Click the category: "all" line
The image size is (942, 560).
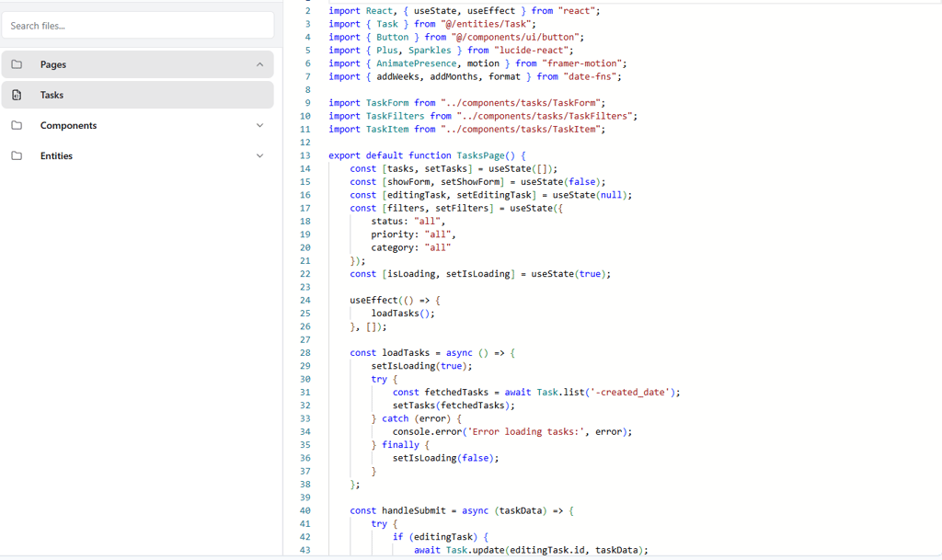pyautogui.click(x=411, y=248)
